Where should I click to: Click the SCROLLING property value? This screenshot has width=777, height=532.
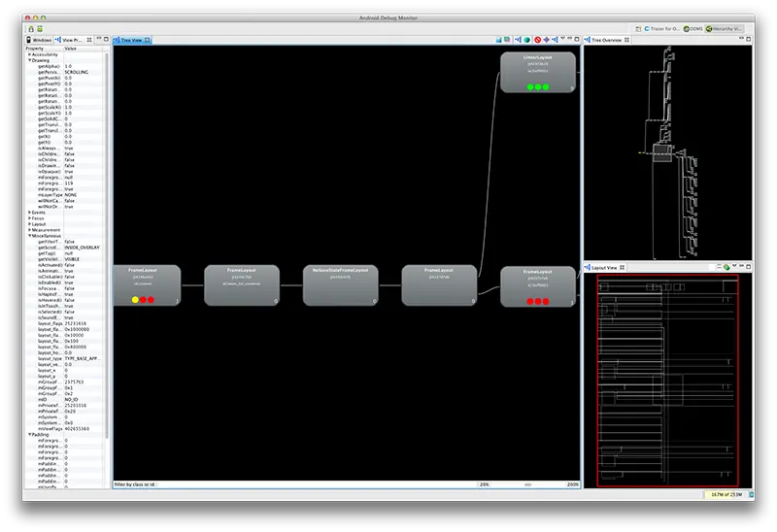point(77,72)
